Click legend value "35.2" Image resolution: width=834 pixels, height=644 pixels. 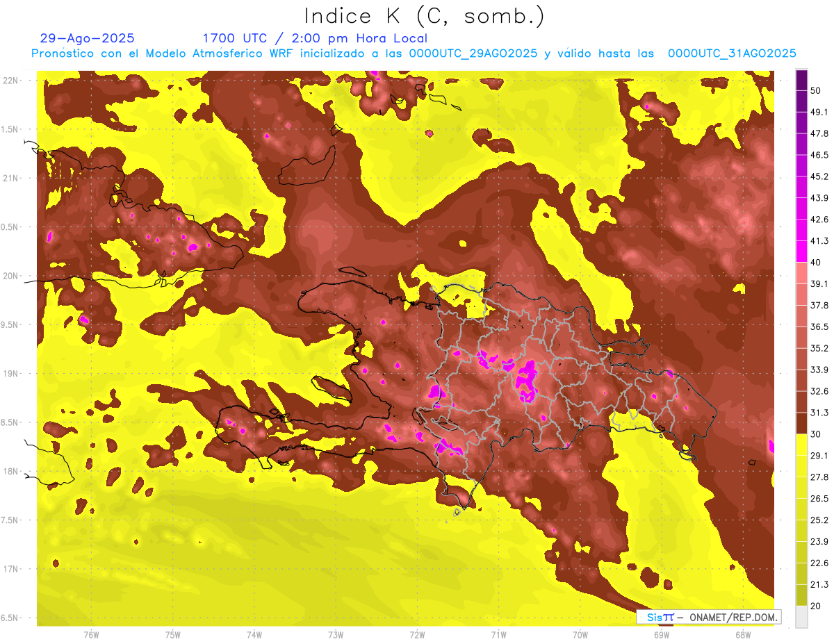(819, 348)
